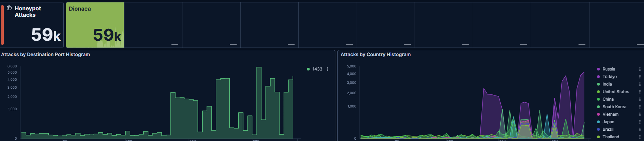Open the three-dot menu beside China
Screen dimensions: 644x141
[640, 99]
